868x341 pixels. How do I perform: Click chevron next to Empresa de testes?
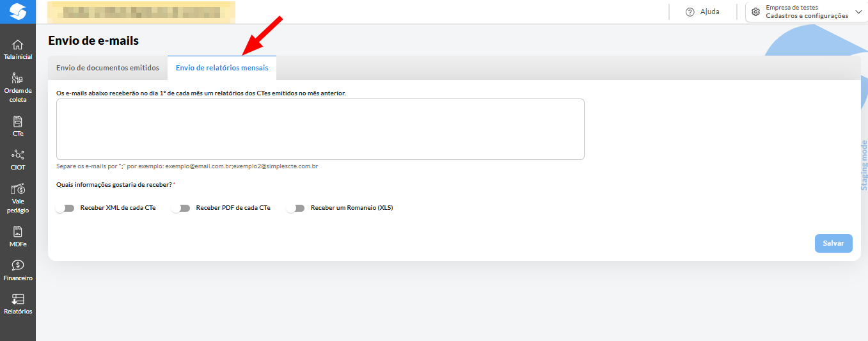point(858,12)
